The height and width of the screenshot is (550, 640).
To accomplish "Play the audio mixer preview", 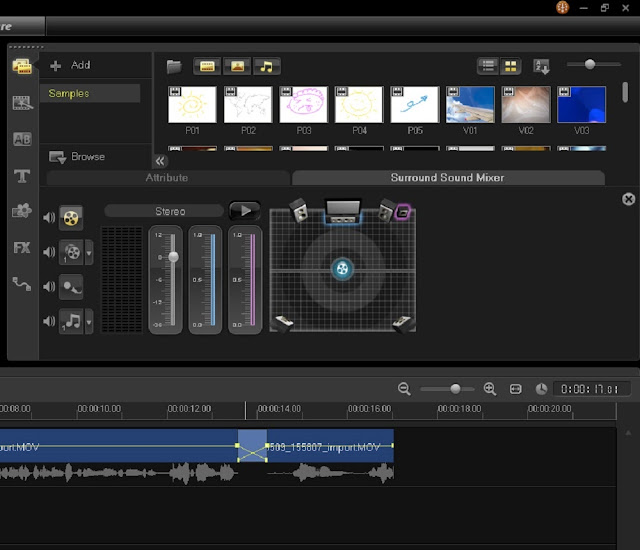I will [245, 211].
